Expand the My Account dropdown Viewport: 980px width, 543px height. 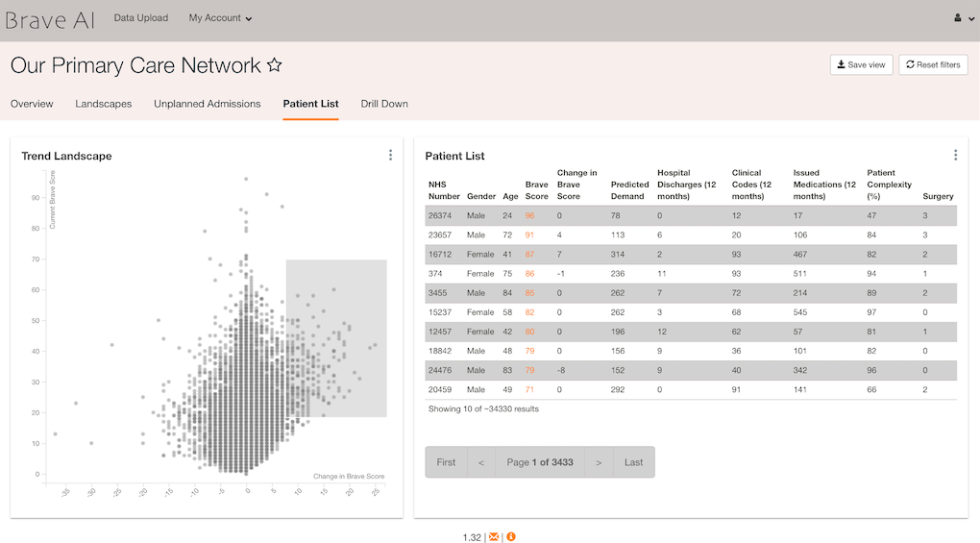point(220,18)
